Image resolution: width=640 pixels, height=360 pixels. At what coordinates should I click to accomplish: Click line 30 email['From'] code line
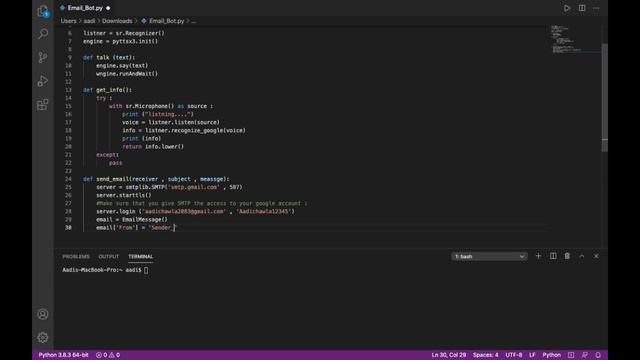(136, 227)
